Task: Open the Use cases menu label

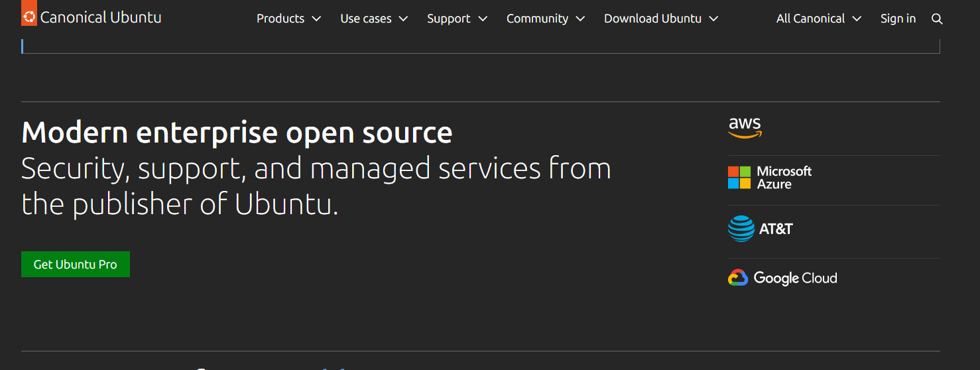Action: (x=366, y=19)
